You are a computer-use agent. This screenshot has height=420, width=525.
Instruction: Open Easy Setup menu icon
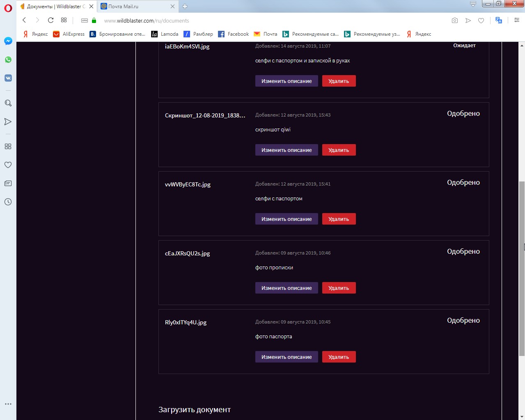point(517,20)
